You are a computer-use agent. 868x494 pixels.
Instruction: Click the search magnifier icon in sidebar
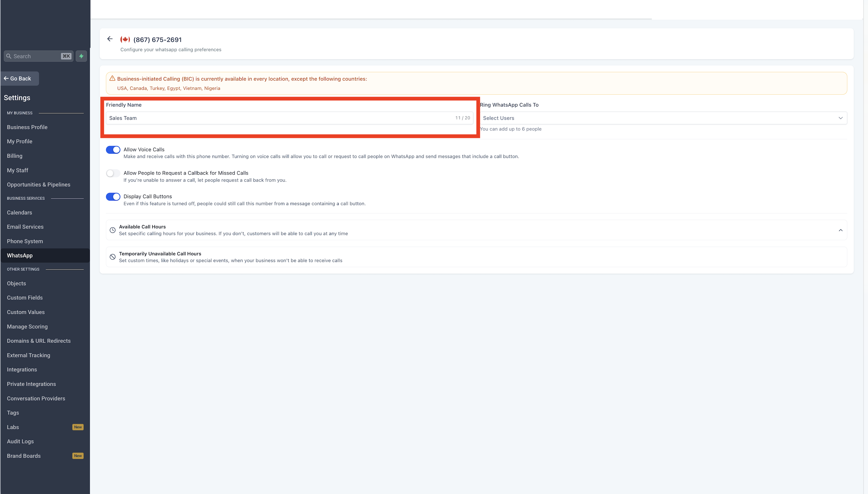pyautogui.click(x=9, y=56)
